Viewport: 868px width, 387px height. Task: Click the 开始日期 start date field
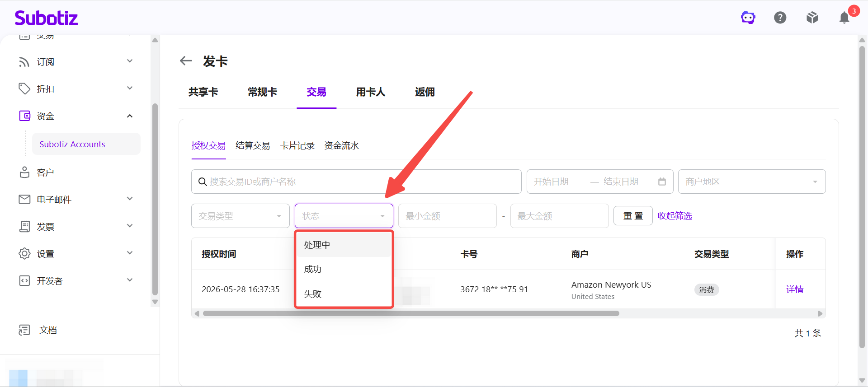(552, 182)
